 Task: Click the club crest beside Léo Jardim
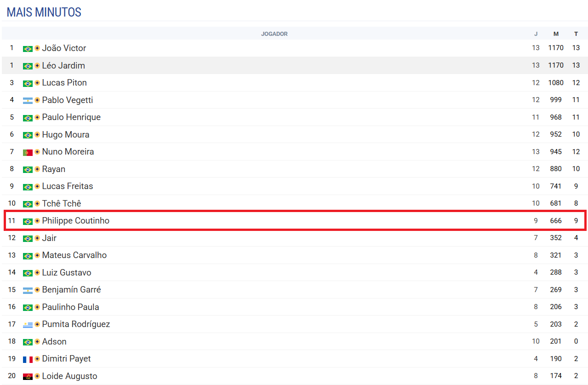(x=37, y=66)
